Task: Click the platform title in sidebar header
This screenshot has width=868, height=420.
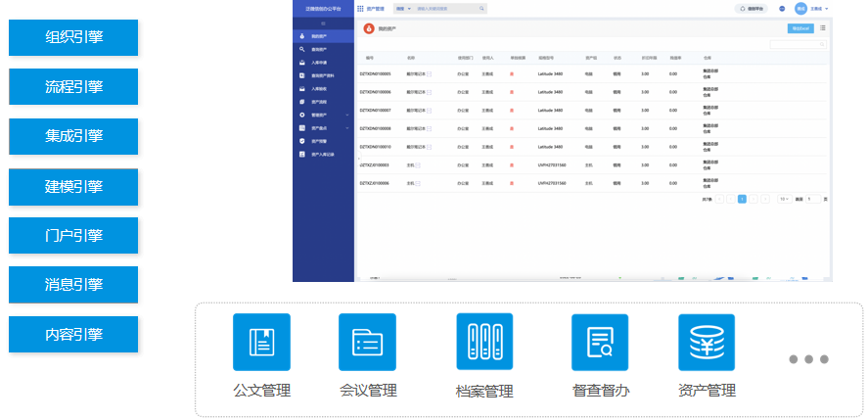Action: [323, 9]
